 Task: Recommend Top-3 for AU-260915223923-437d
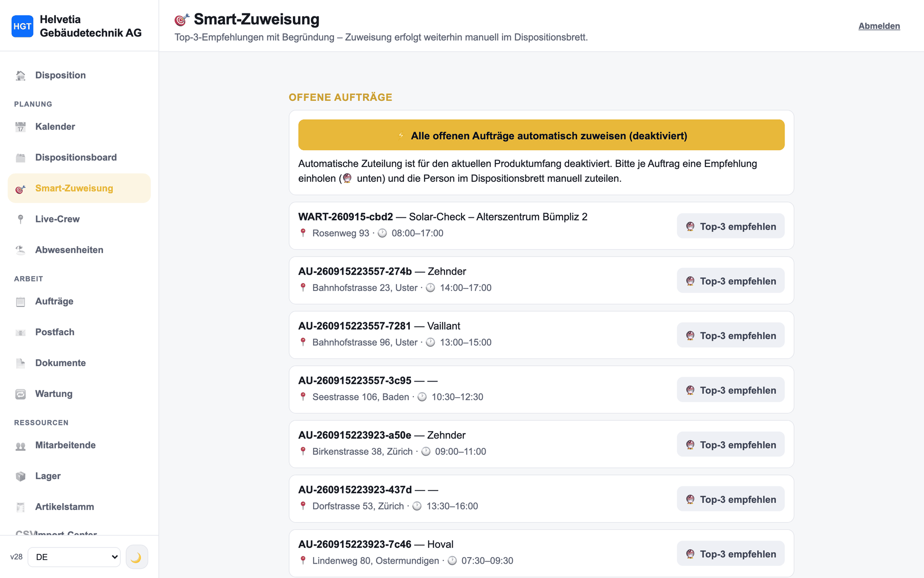pos(731,499)
